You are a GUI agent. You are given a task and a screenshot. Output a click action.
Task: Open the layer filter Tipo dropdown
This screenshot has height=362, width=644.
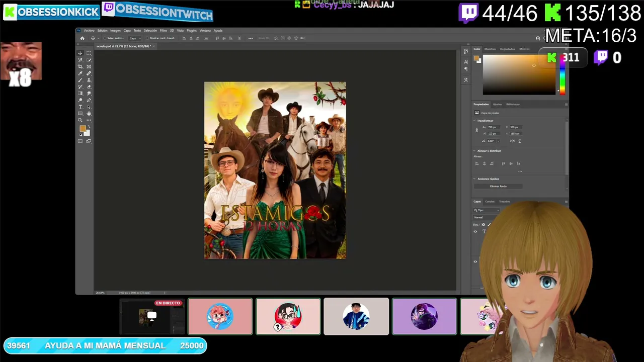point(487,210)
